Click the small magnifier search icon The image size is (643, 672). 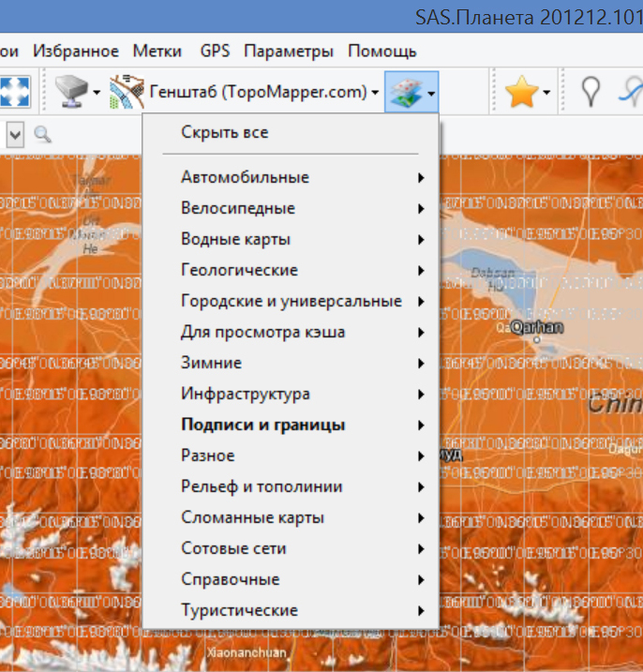click(42, 135)
